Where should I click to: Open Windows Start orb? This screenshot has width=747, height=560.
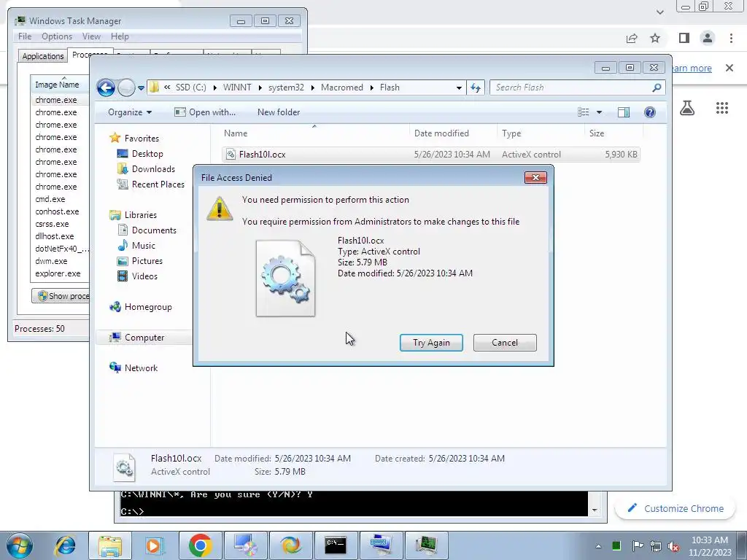pos(19,545)
